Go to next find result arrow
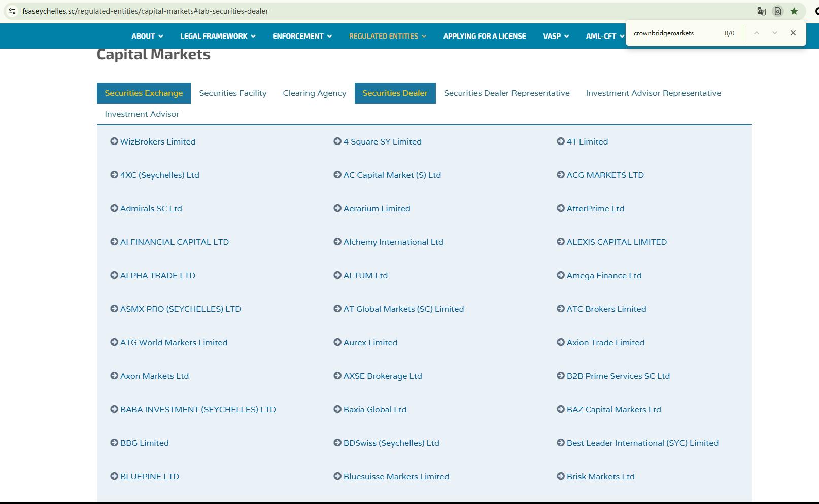The width and height of the screenshot is (819, 504). (x=774, y=33)
